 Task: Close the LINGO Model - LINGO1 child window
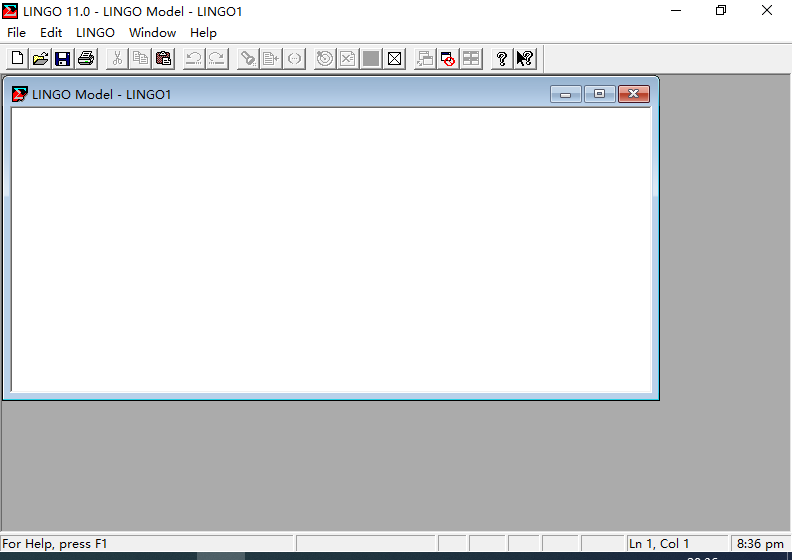click(x=633, y=94)
